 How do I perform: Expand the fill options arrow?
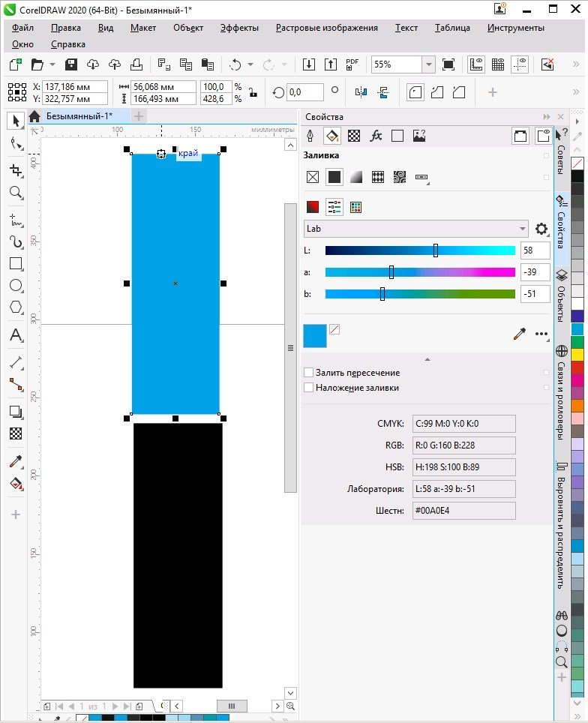pos(427,359)
